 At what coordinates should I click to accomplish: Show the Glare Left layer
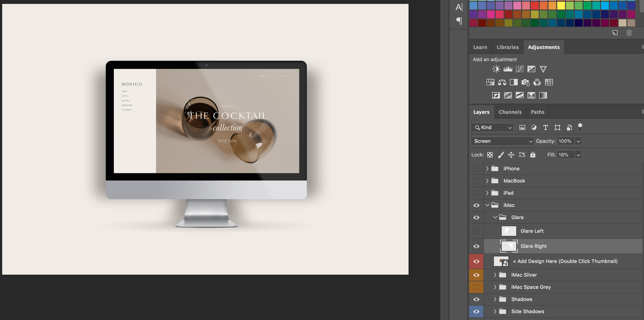[476, 231]
